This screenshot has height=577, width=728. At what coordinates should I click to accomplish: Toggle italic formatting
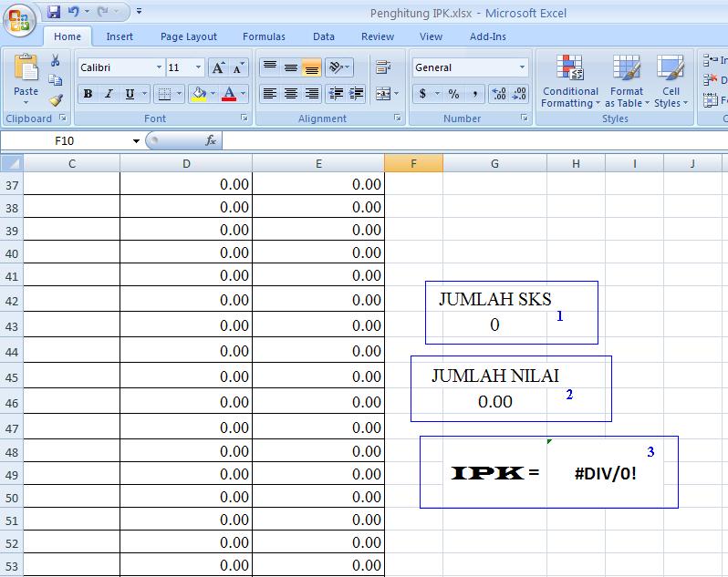[109, 94]
